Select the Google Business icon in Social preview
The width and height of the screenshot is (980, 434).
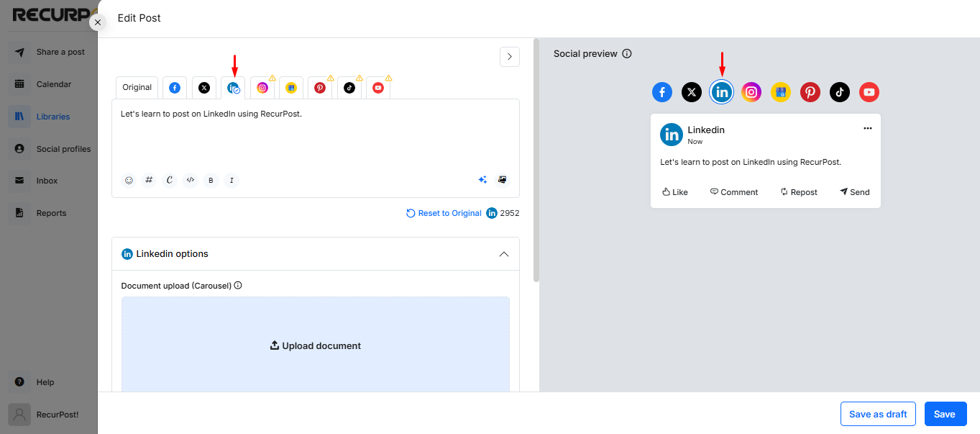click(781, 92)
